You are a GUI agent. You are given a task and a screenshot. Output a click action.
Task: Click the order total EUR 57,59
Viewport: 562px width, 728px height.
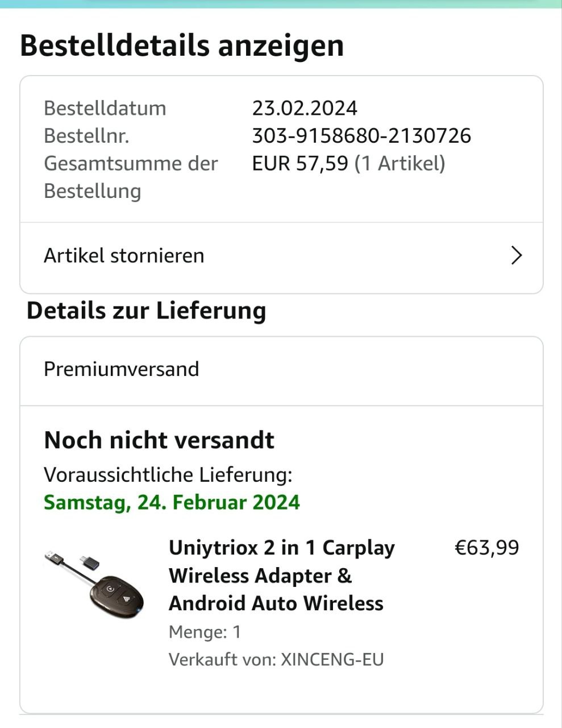300,164
